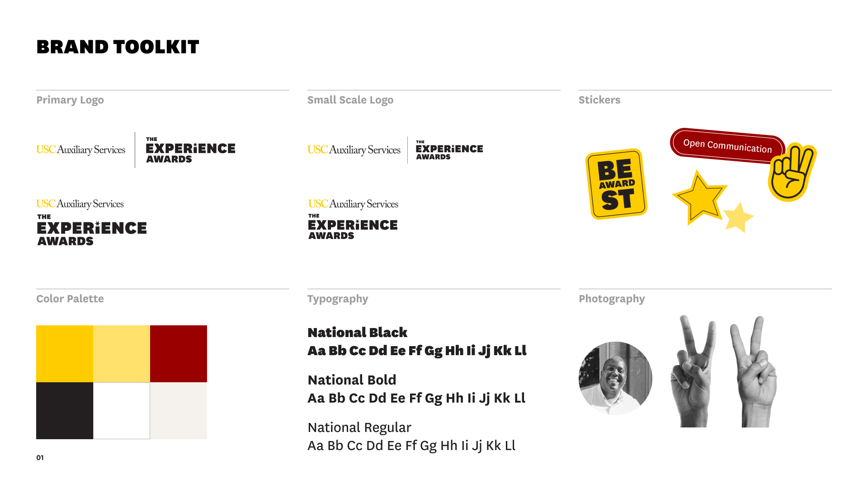Pick the black color swatch

[65, 411]
